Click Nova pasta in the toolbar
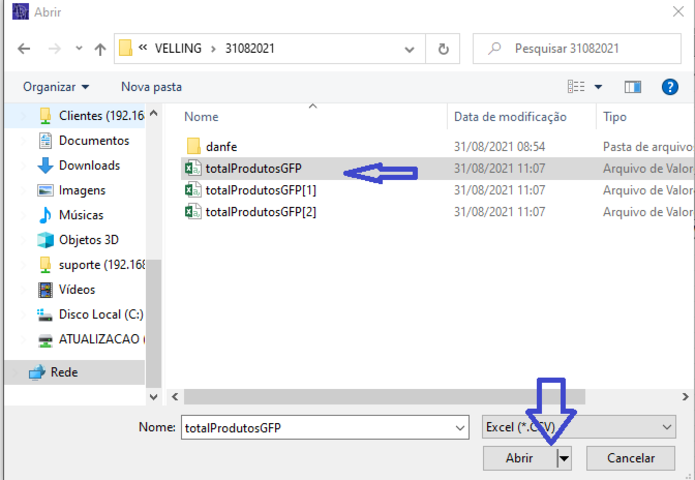 tap(151, 87)
